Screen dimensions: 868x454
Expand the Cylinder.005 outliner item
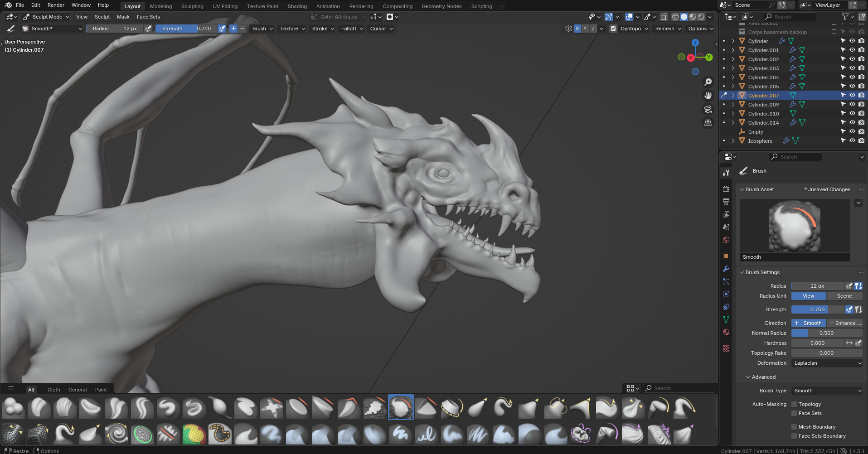click(x=733, y=87)
